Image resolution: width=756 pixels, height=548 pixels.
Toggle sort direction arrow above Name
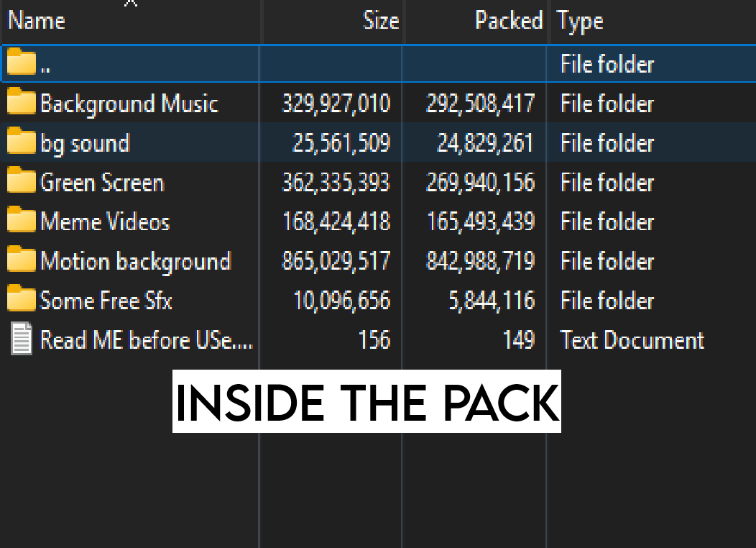click(x=130, y=4)
